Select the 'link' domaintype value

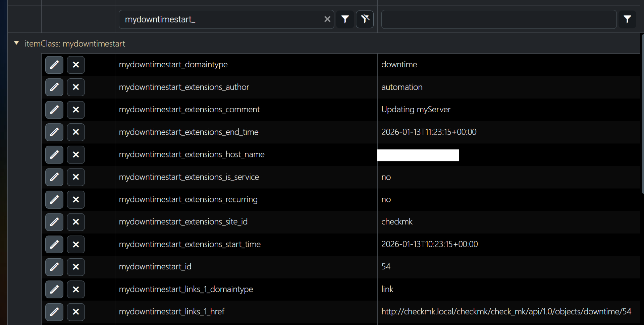pyautogui.click(x=387, y=289)
